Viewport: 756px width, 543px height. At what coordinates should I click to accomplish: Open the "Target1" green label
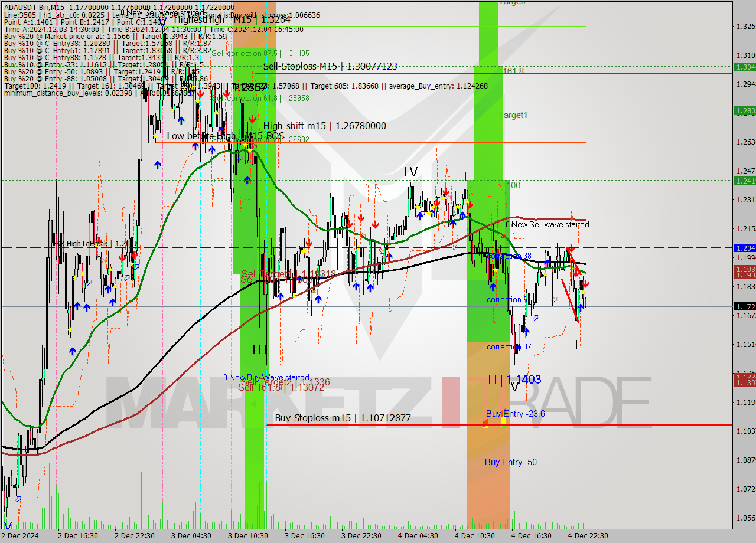click(513, 115)
